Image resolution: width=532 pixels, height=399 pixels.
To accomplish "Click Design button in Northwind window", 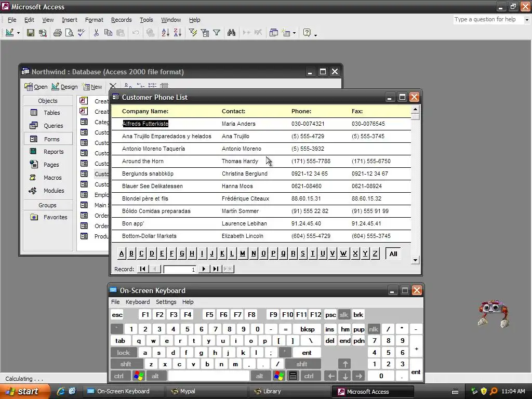I will point(64,87).
